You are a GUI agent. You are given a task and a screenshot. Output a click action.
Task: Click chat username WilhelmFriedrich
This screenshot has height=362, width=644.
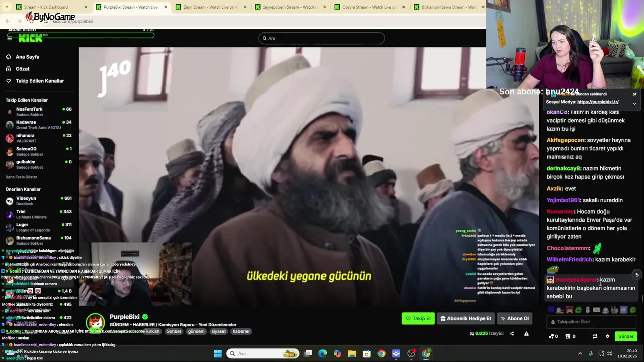pyautogui.click(x=569, y=259)
